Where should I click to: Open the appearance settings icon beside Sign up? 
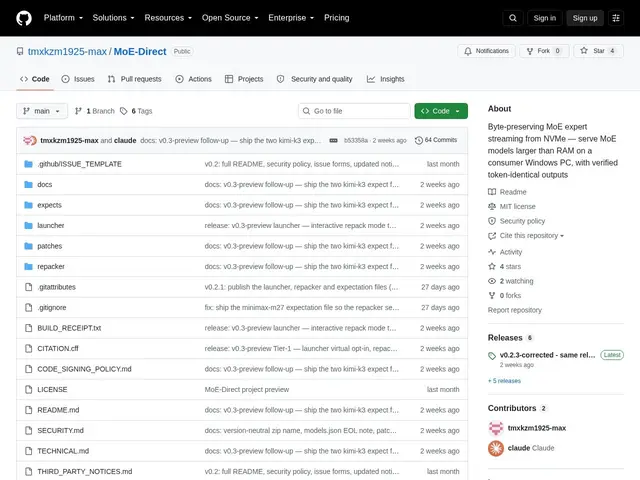coord(616,18)
